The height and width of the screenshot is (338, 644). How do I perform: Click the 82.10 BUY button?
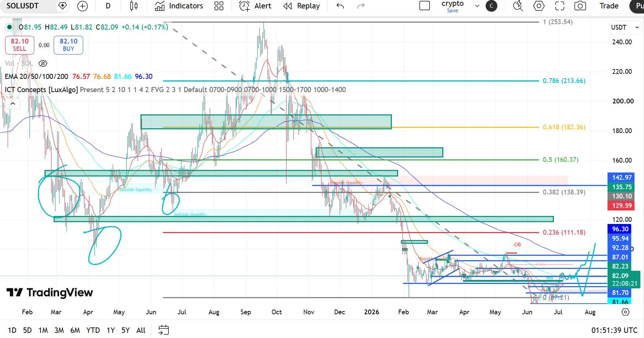[x=69, y=45]
